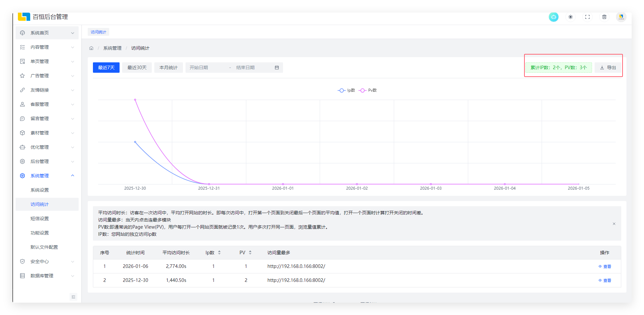
Task: Expand the 安全中心 sidebar menu
Action: (47, 261)
